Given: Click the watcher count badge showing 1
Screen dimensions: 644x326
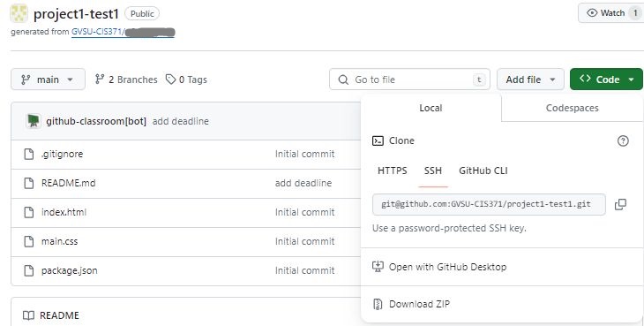Looking at the screenshot, I should [635, 13].
